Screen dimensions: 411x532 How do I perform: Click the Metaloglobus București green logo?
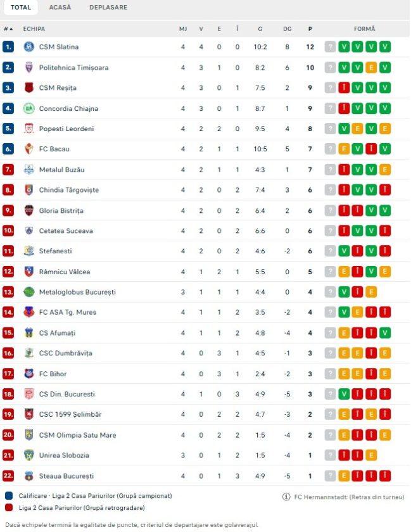click(x=29, y=292)
